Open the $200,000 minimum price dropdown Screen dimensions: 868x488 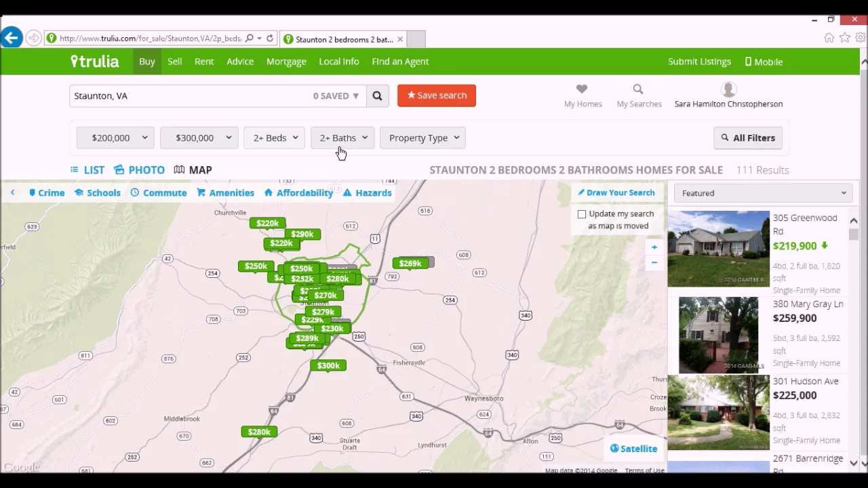[x=115, y=138]
